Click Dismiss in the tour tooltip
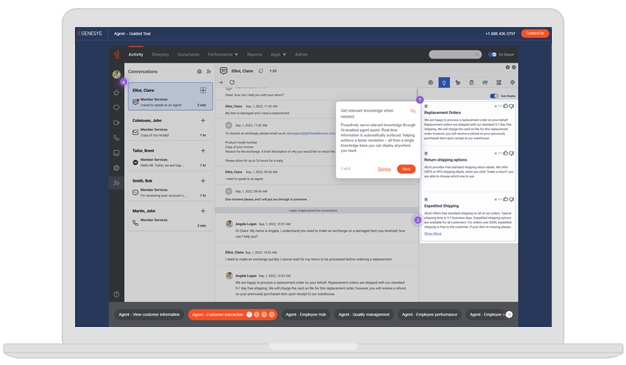The width and height of the screenshot is (626, 365). coord(384,169)
